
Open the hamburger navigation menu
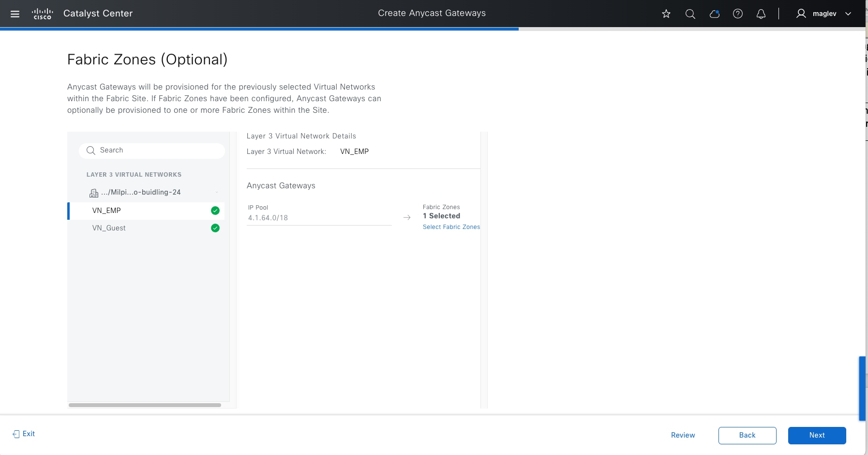15,14
